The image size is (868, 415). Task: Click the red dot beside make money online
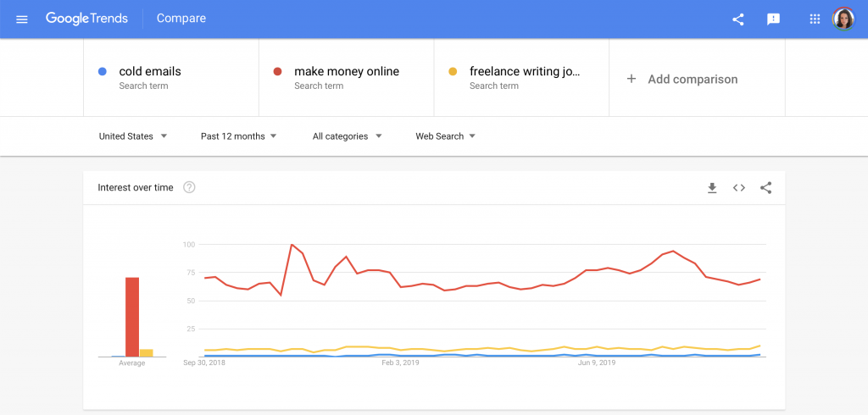pos(277,72)
